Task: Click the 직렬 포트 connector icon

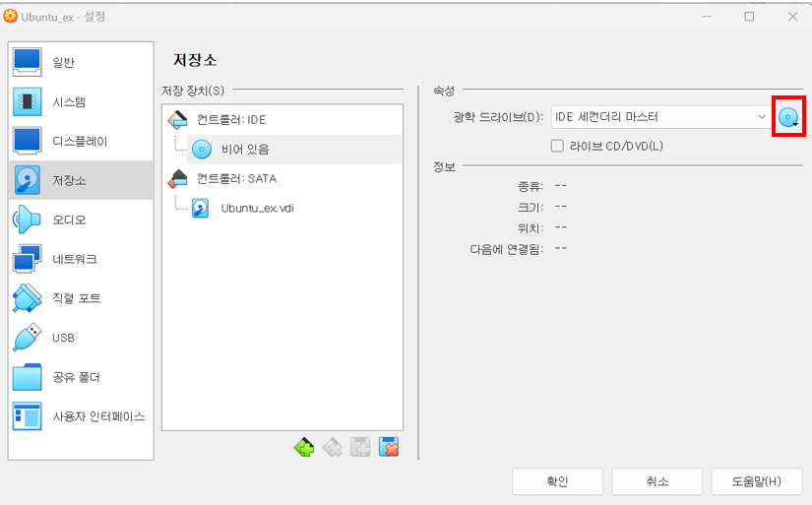Action: pos(27,298)
